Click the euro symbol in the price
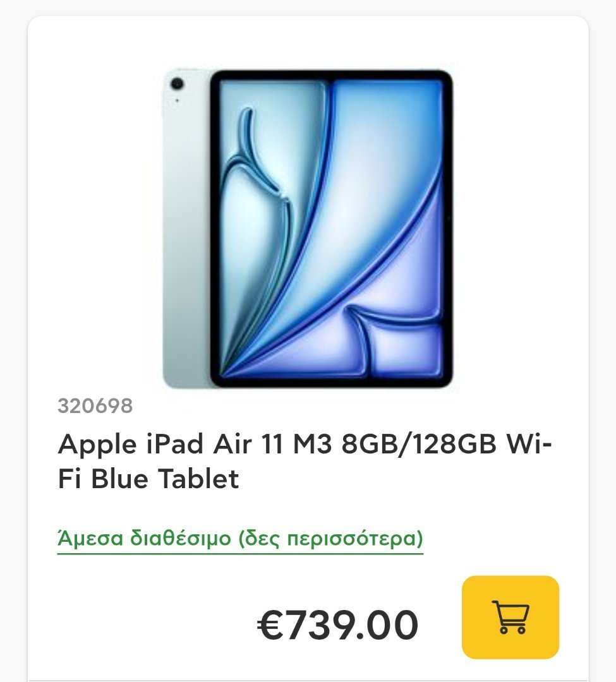The width and height of the screenshot is (616, 682). pos(270,625)
